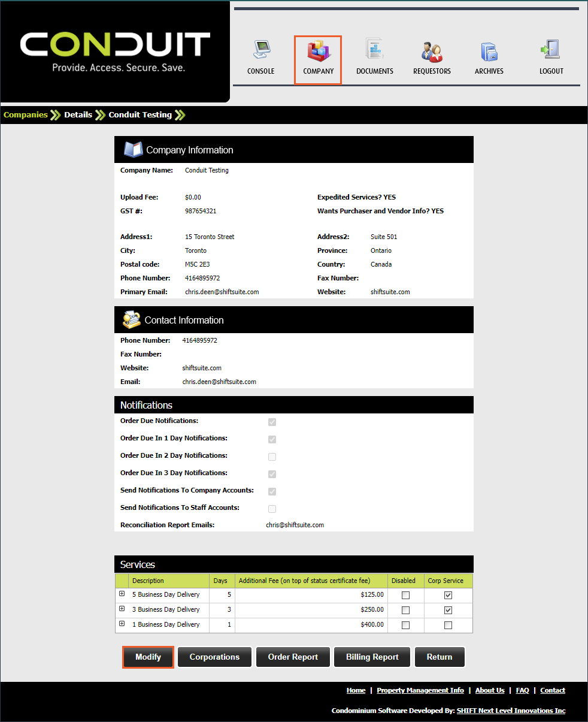Click Suite 501 address value
The width and height of the screenshot is (588, 722).
tap(383, 237)
